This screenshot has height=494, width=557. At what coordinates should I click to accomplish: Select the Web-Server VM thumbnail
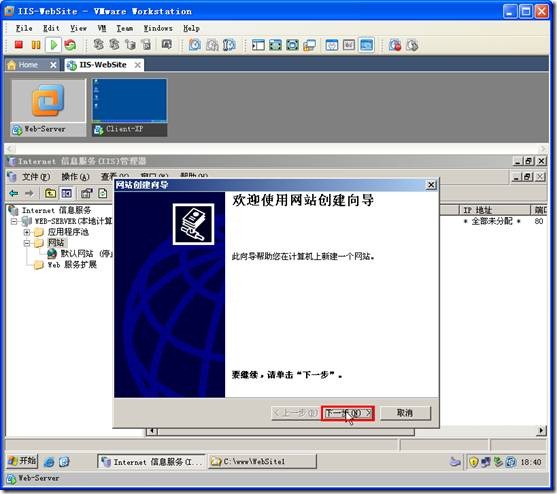[49, 108]
